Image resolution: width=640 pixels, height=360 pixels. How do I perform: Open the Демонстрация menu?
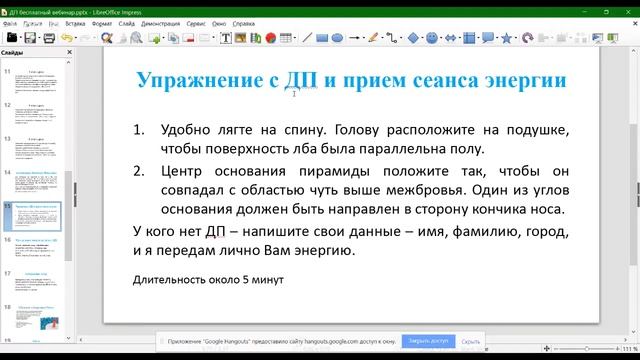tap(160, 24)
